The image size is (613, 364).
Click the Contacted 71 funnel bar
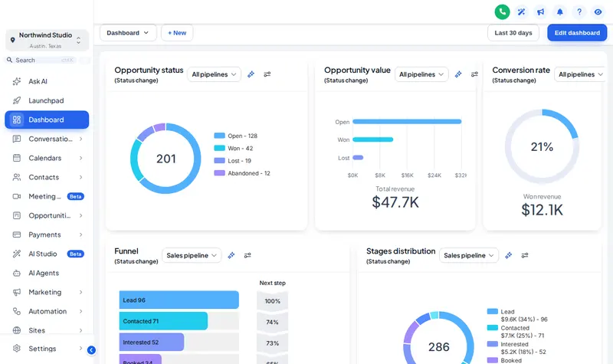tap(163, 321)
